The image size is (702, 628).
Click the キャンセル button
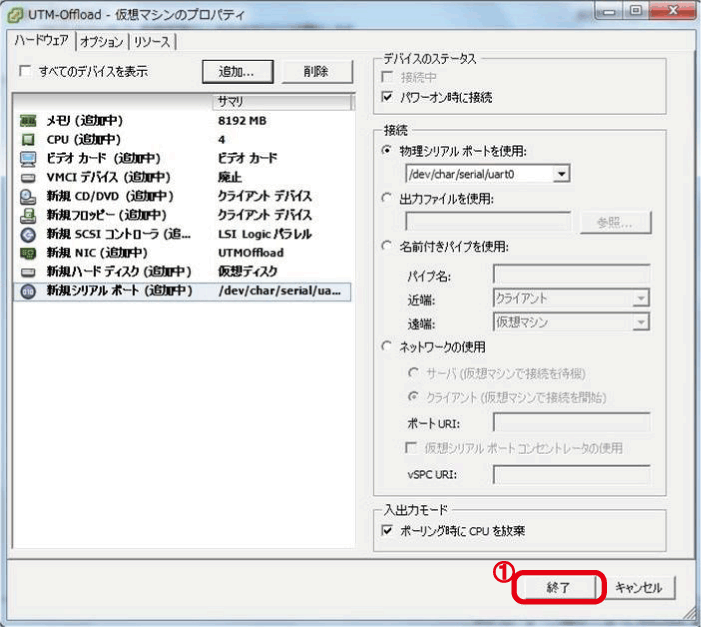pos(639,587)
